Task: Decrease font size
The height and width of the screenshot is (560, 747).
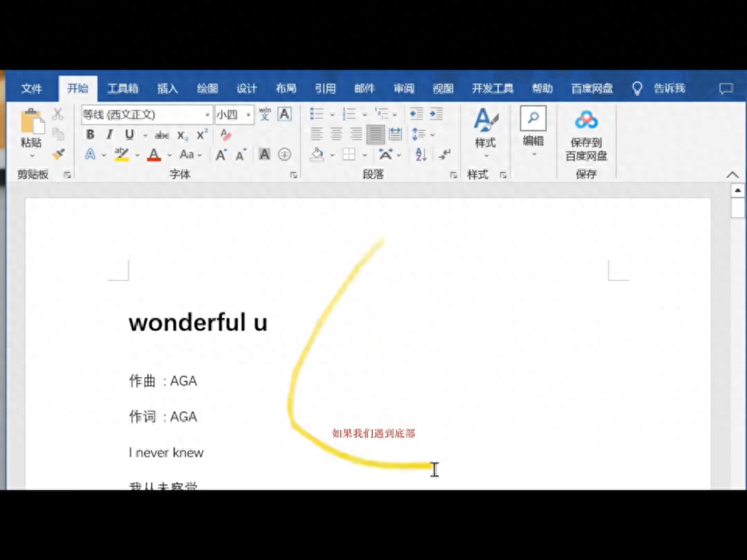Action: pos(241,155)
